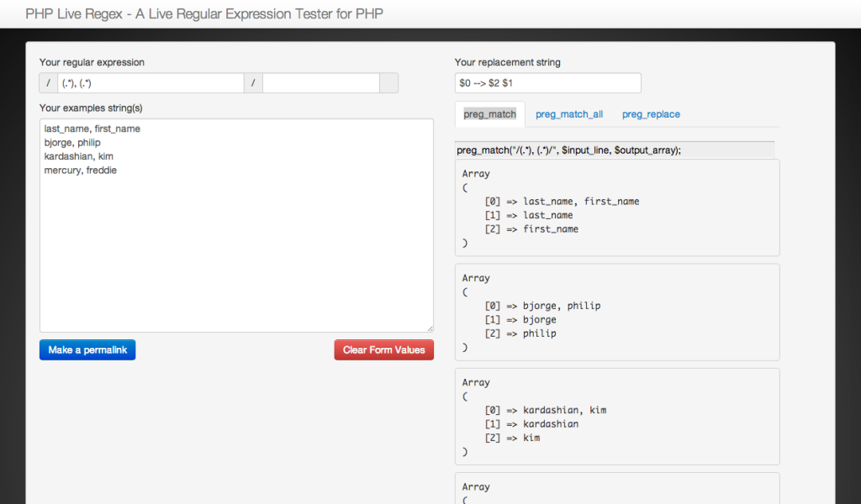Click the empty addon box beside the modifiers field

coord(388,83)
